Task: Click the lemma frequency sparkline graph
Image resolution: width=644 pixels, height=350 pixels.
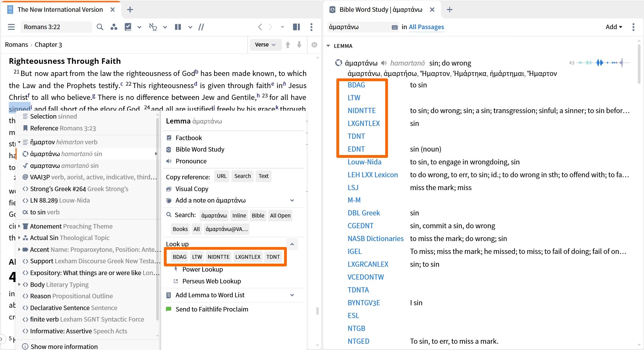Action: 603,63
